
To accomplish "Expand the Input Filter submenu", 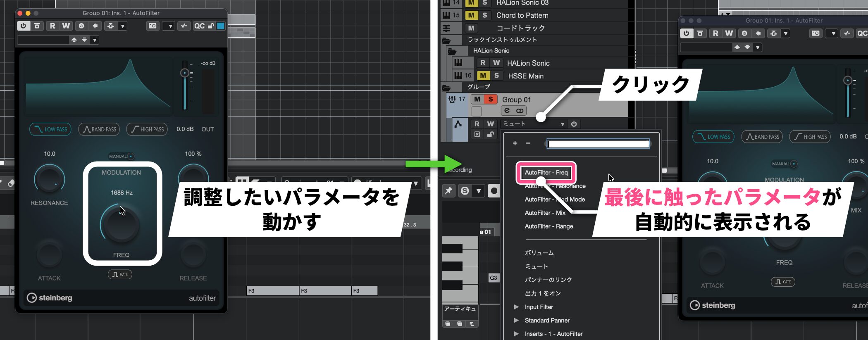I will click(x=539, y=307).
